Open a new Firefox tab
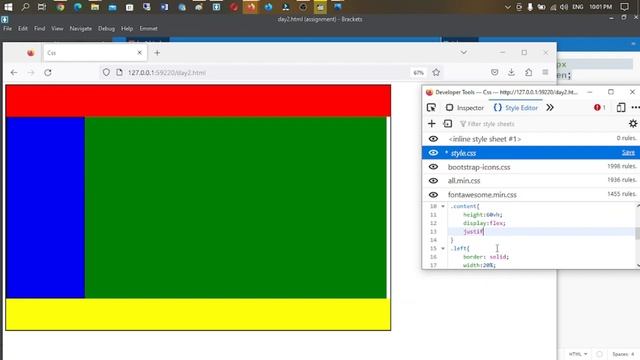This screenshot has width=640, height=360. tap(157, 53)
